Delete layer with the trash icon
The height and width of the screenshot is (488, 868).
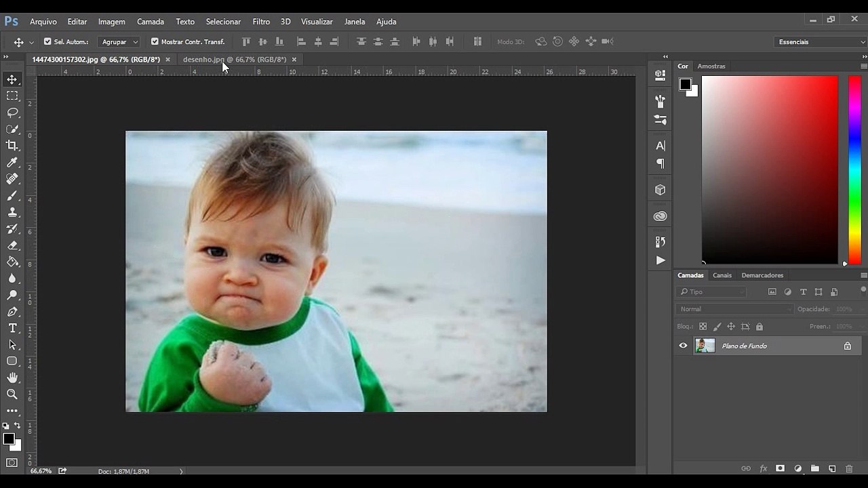[849, 468]
